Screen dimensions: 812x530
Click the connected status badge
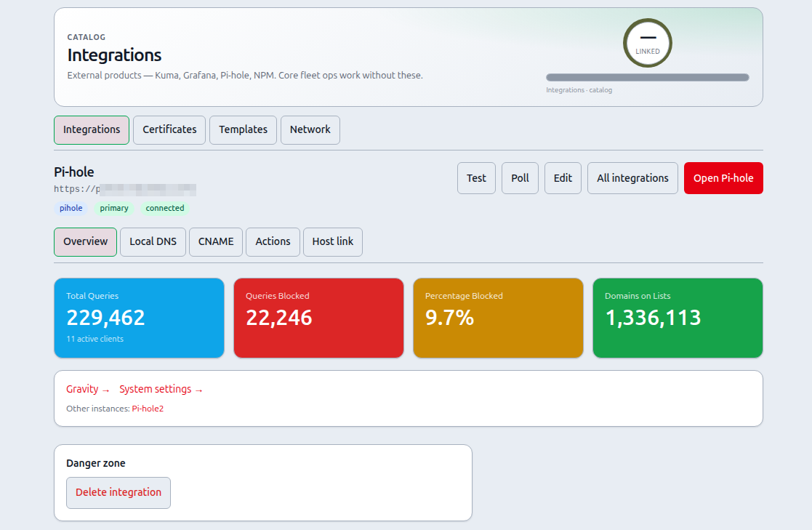coord(165,208)
